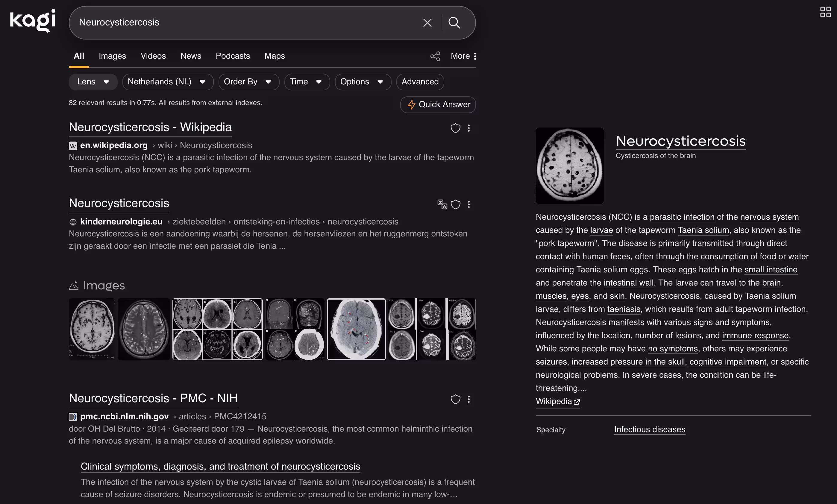The height and width of the screenshot is (504, 837).
Task: Follow the cognitive impairment link
Action: tap(728, 362)
